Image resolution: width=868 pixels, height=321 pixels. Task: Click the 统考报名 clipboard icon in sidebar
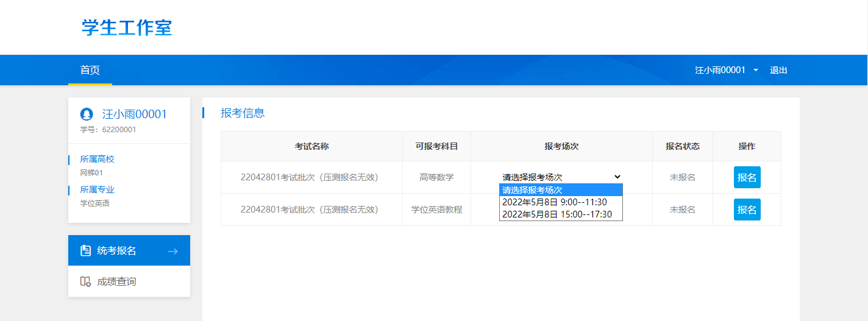coord(86,251)
